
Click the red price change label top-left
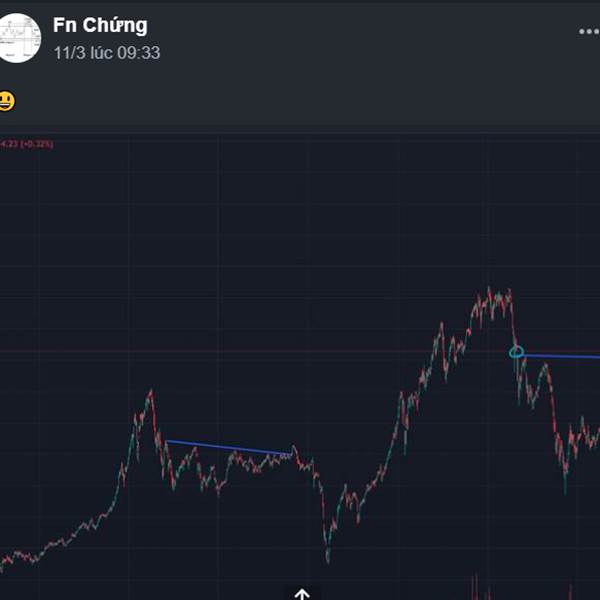click(x=26, y=144)
